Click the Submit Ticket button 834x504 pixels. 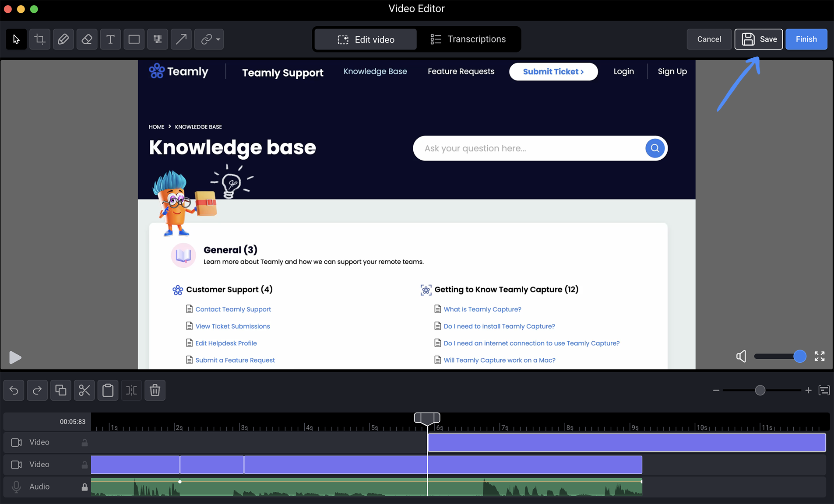pyautogui.click(x=553, y=72)
